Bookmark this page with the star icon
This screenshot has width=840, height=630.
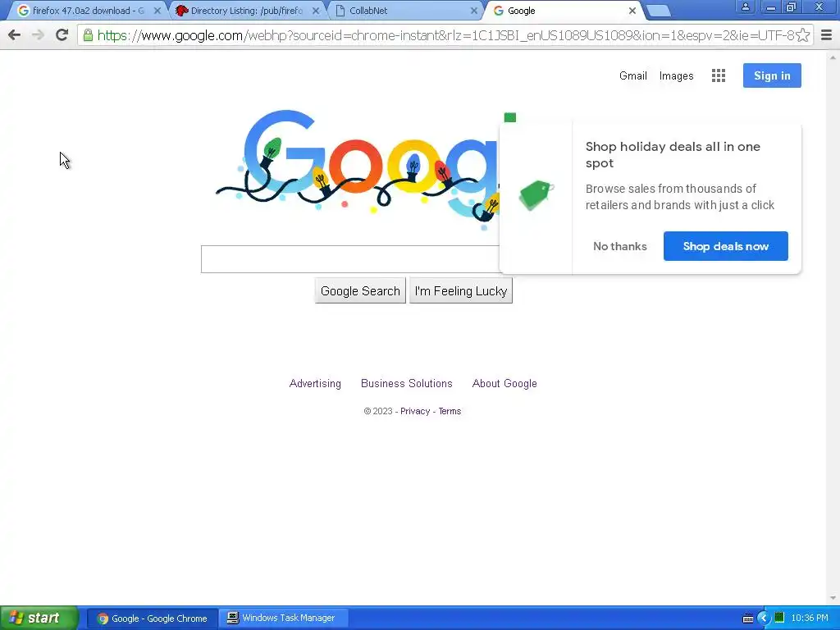click(802, 35)
